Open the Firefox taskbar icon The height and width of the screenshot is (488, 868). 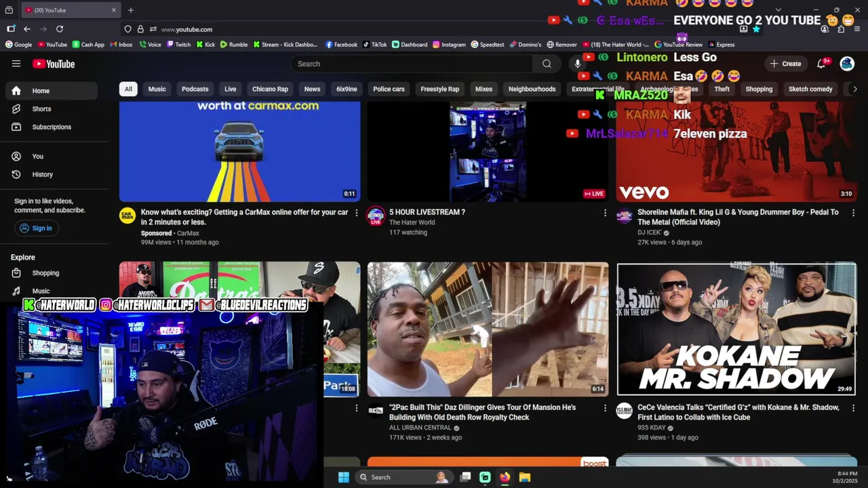(x=505, y=477)
